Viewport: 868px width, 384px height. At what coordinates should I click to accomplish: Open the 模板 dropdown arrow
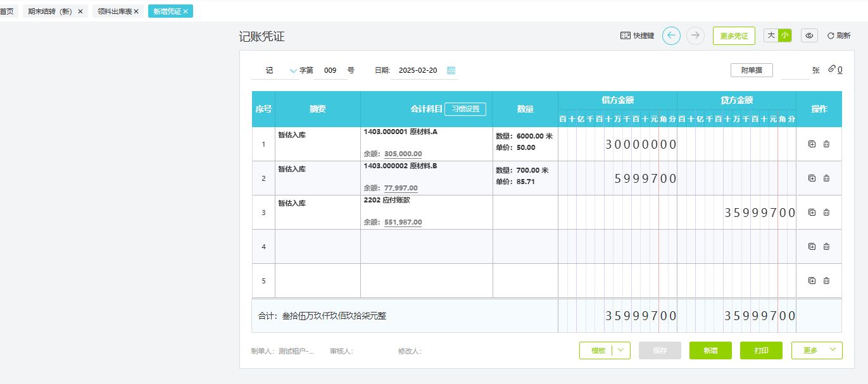[620, 350]
